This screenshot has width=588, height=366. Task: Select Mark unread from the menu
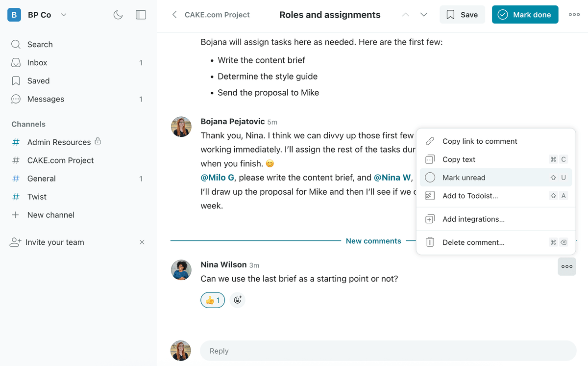464,178
